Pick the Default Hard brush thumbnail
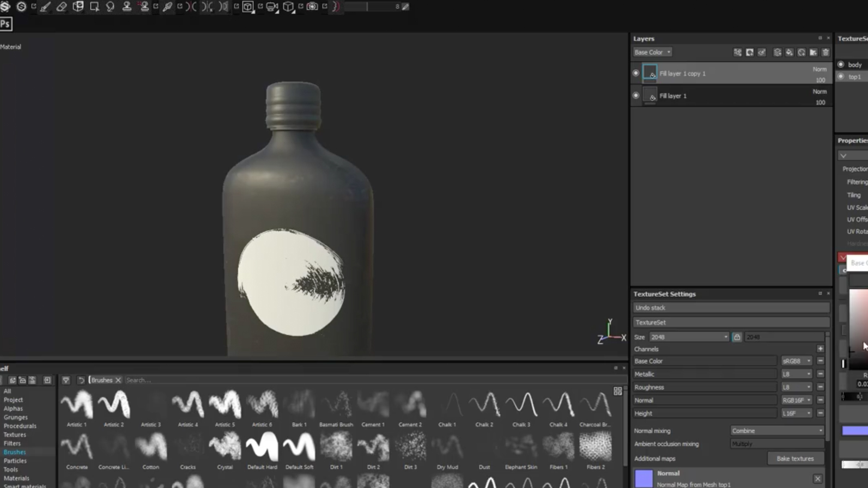Viewport: 868px width, 488px height. (262, 447)
